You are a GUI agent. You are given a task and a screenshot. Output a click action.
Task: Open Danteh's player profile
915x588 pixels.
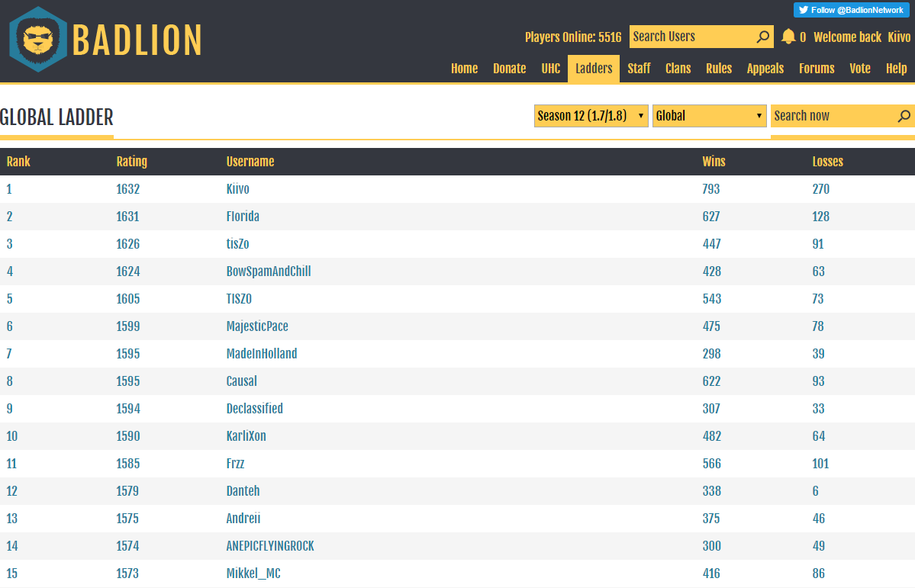[x=243, y=490]
